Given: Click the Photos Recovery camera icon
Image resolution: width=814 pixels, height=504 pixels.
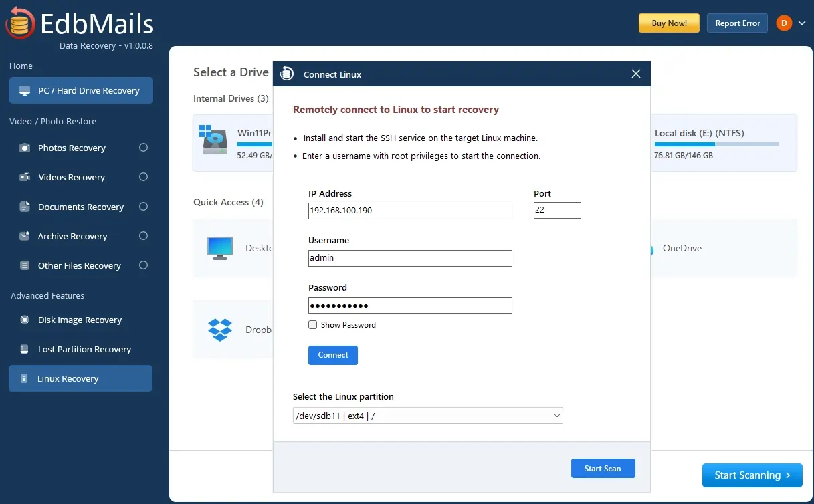Looking at the screenshot, I should (x=25, y=148).
